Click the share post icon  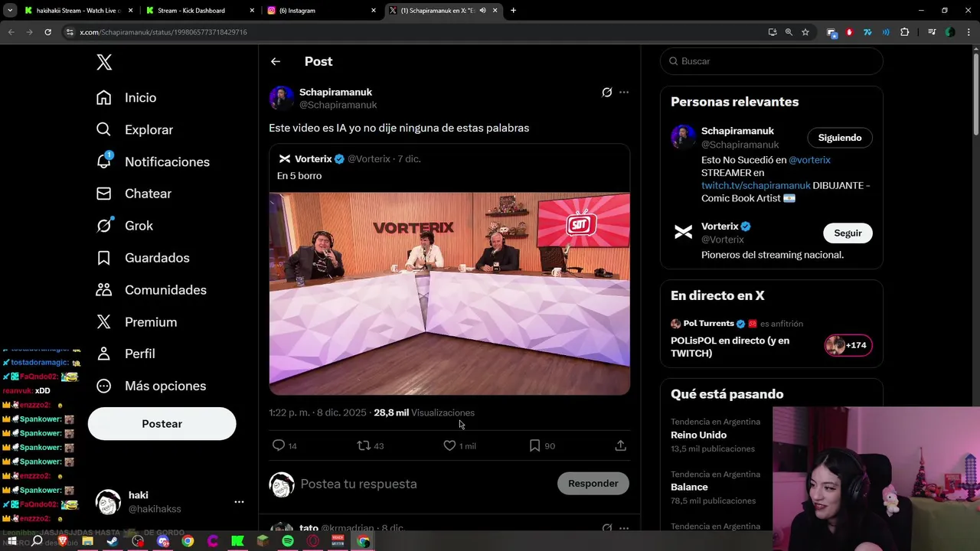pyautogui.click(x=621, y=445)
